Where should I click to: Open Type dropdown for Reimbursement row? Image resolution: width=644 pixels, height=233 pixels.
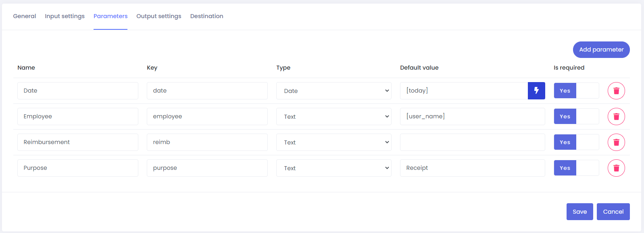click(334, 142)
